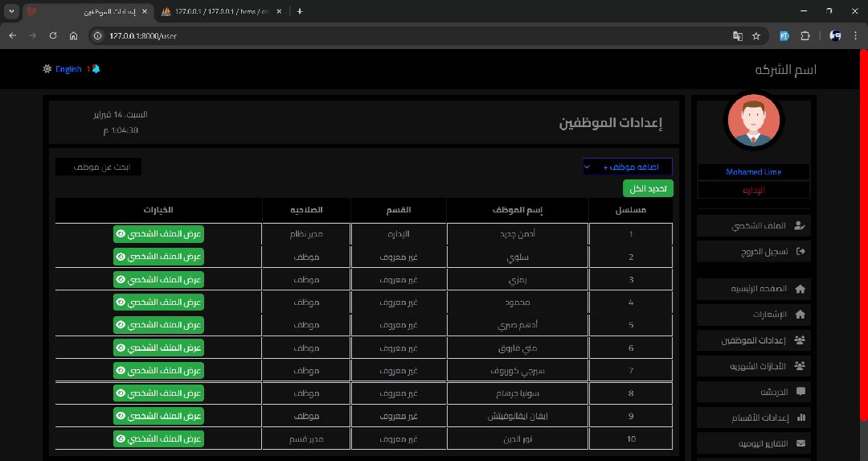Click the مسلسل column header
This screenshot has width=868, height=461.
(631, 209)
